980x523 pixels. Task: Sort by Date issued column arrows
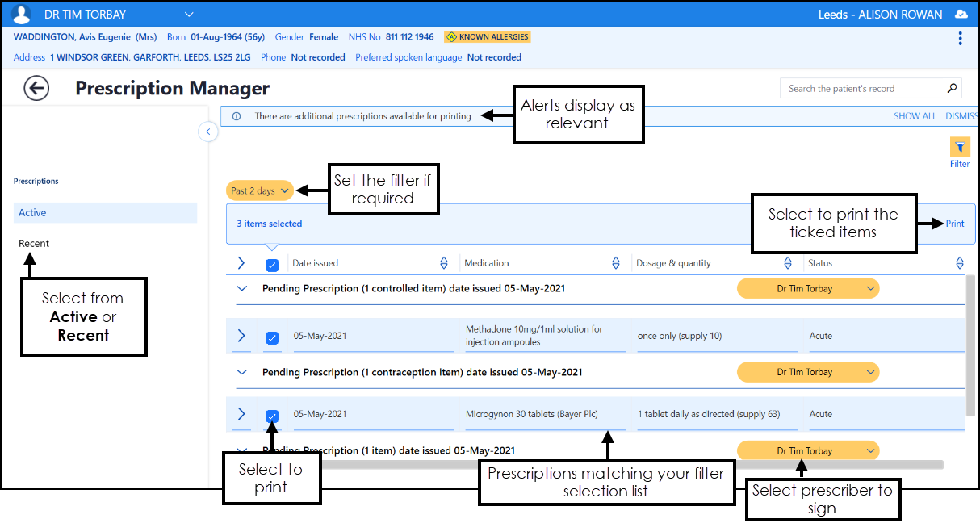coord(443,263)
